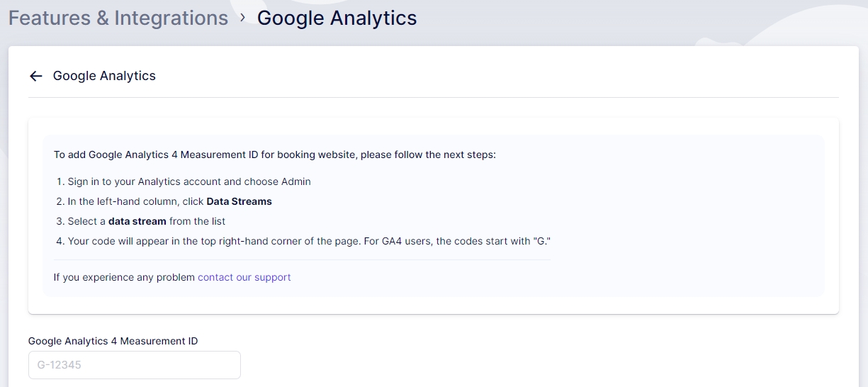Click the Google Analytics heading beside back arrow
868x387 pixels.
click(x=104, y=76)
